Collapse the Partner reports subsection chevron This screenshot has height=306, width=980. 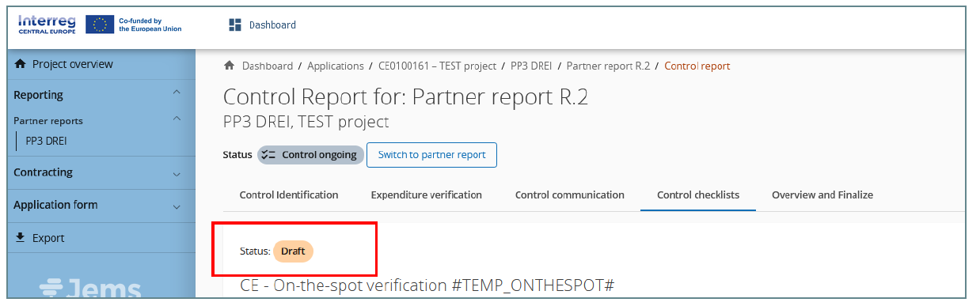point(177,119)
